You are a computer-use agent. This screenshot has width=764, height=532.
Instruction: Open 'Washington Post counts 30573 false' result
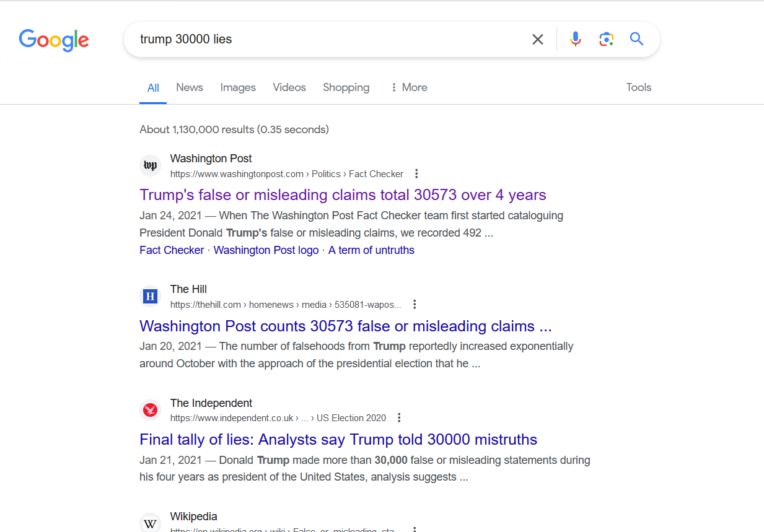[x=346, y=326]
